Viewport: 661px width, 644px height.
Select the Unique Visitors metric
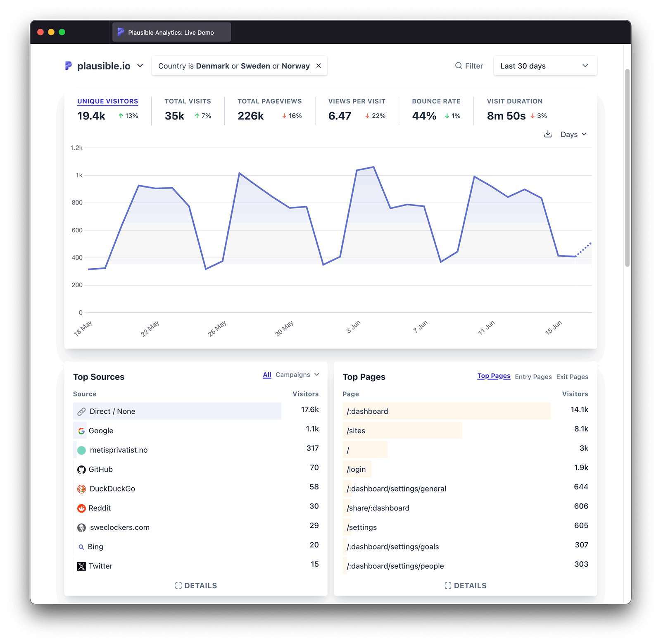click(x=107, y=101)
